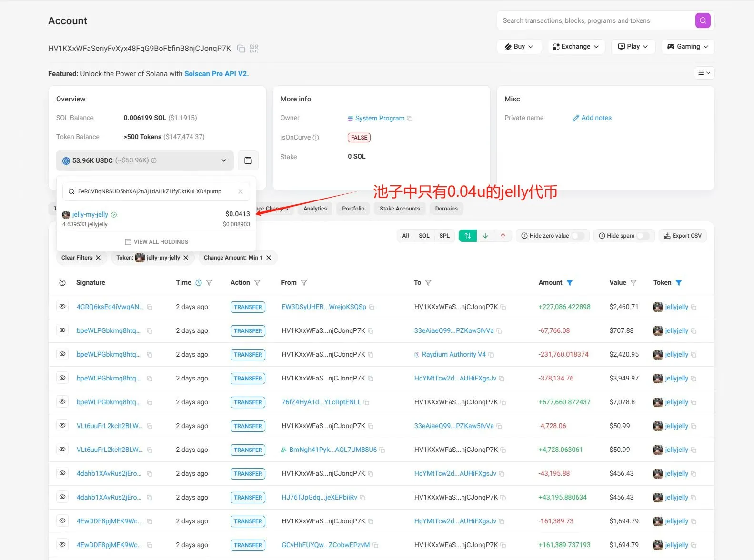Copy signature 4GRQ6ksEd4iVwqAN
The height and width of the screenshot is (560, 754).
tap(150, 307)
